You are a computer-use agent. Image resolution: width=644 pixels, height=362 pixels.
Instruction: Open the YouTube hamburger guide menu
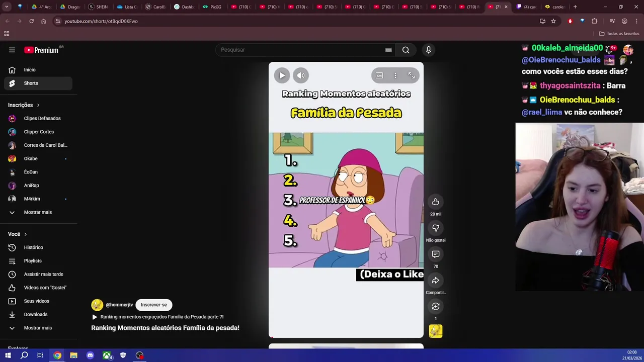pos(12,50)
